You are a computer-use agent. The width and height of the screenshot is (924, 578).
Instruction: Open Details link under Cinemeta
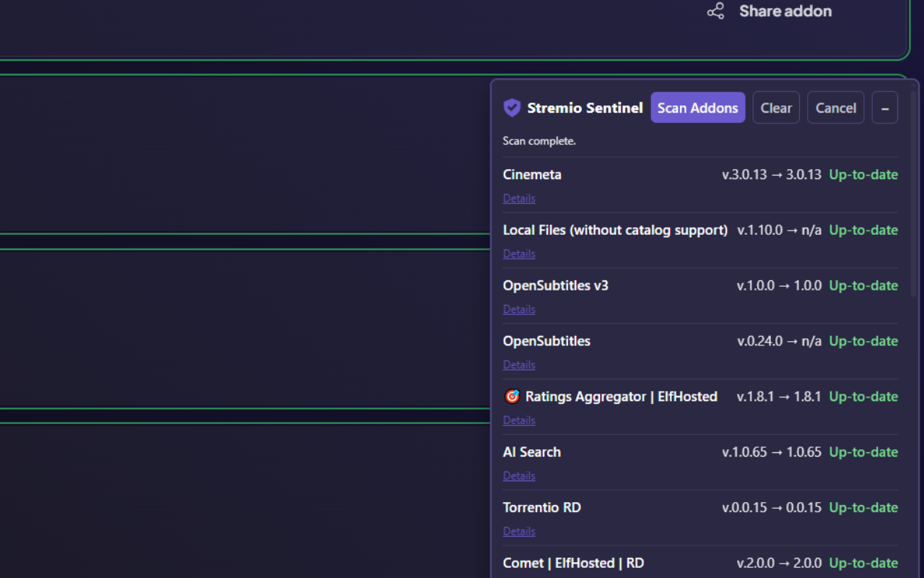pos(519,198)
